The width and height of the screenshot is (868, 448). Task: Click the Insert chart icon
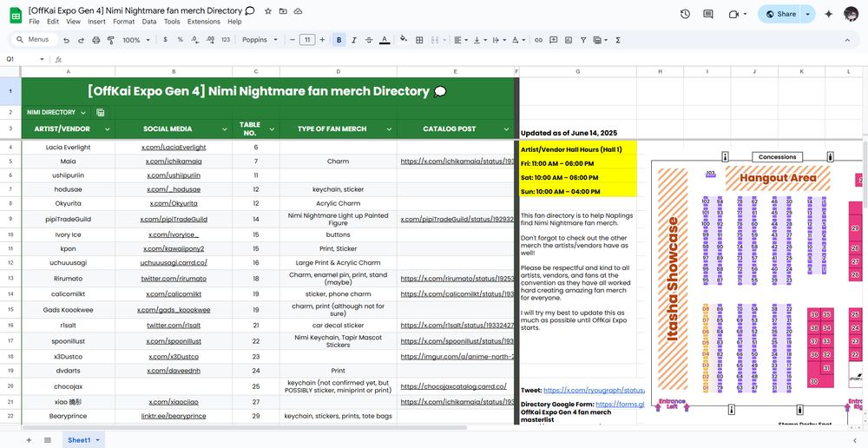(568, 40)
